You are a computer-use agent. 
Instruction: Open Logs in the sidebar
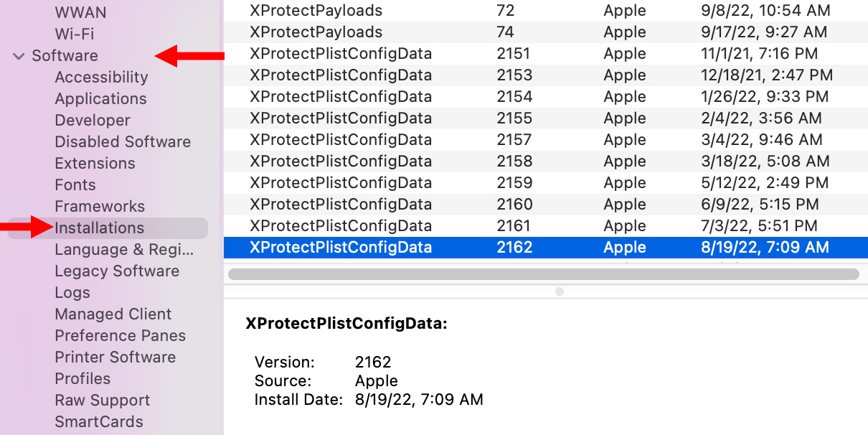click(x=72, y=293)
